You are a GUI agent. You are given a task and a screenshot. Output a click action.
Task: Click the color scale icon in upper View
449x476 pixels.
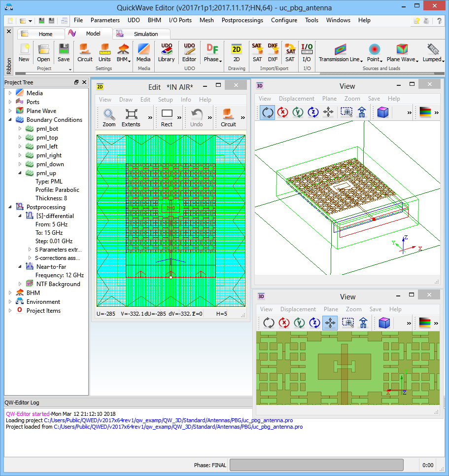425,112
